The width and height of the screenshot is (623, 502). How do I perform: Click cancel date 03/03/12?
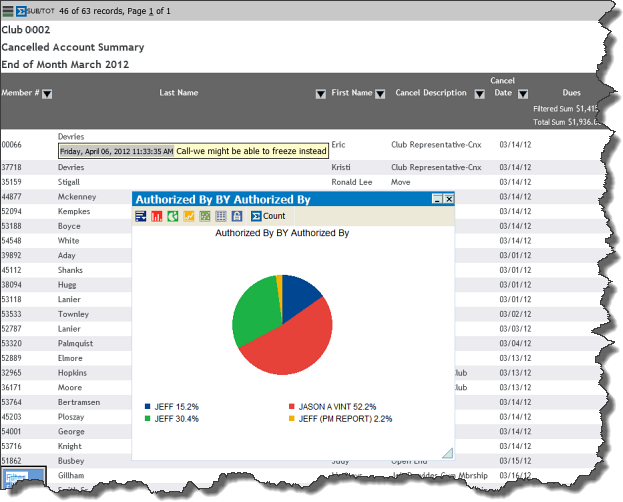tap(515, 329)
